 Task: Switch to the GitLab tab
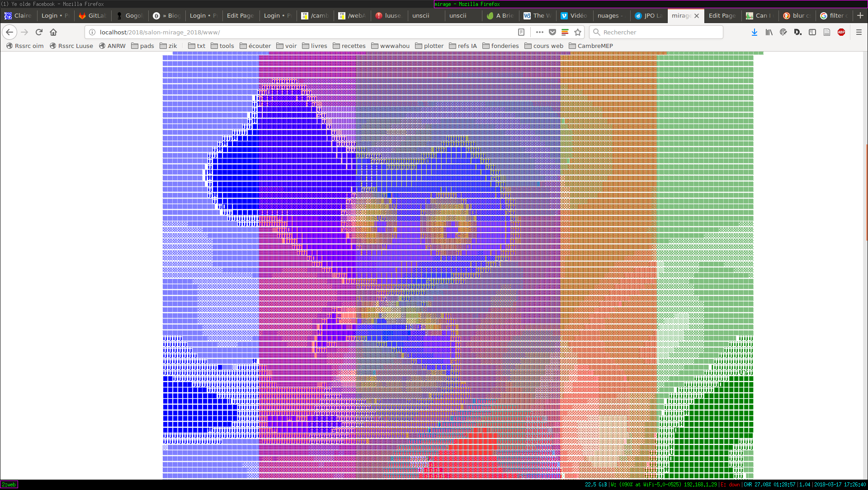tap(93, 15)
